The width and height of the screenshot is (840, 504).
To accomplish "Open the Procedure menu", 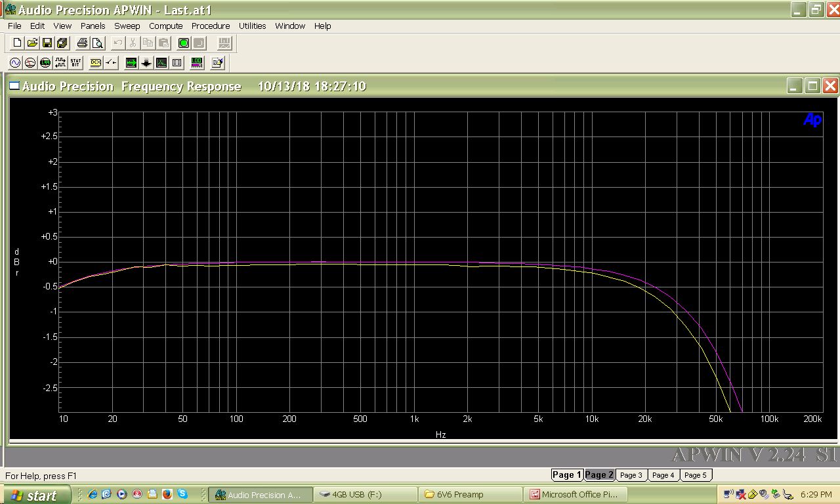I will tap(211, 26).
